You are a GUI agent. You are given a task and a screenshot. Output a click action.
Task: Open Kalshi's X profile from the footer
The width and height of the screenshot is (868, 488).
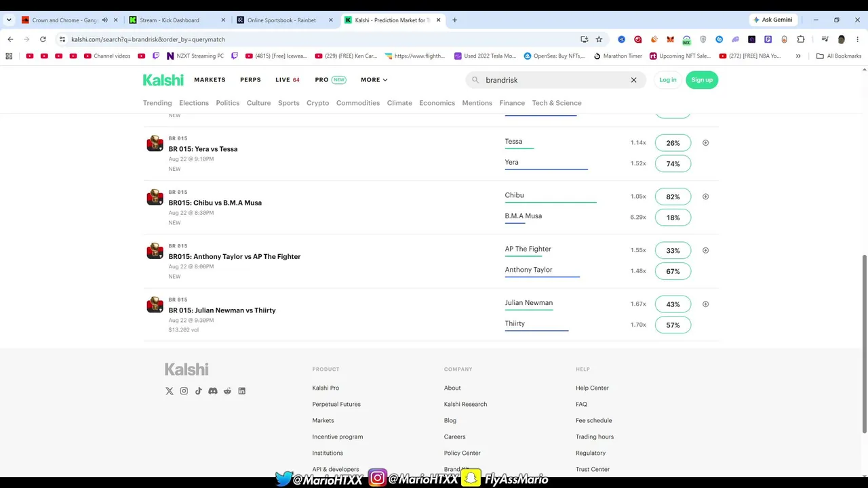(170, 391)
